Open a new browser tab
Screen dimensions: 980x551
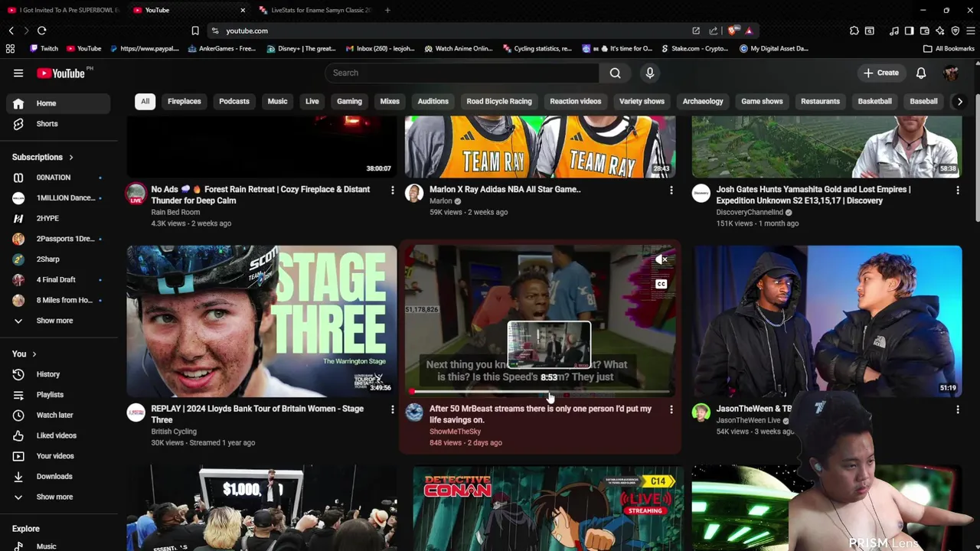(387, 10)
